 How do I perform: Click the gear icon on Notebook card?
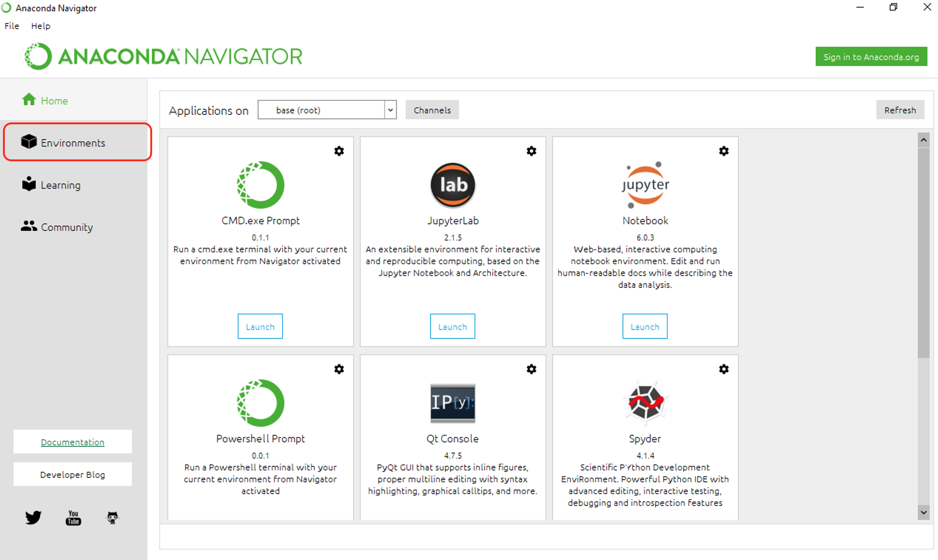click(x=724, y=151)
